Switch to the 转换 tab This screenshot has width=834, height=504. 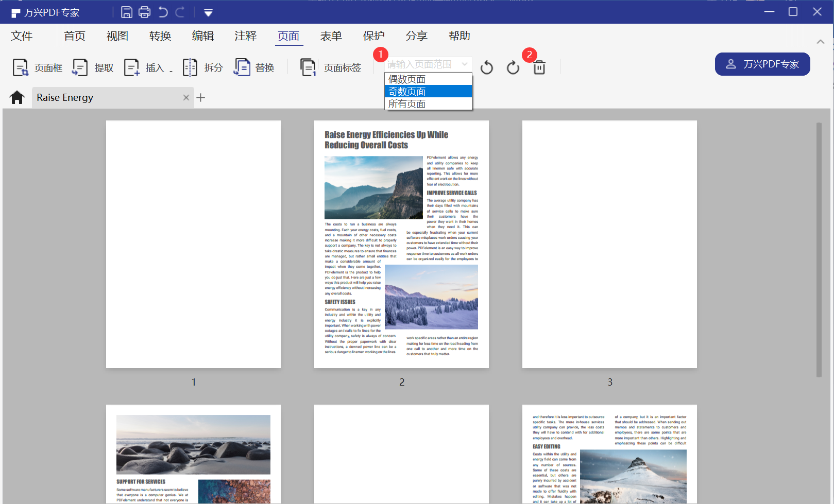pos(160,36)
